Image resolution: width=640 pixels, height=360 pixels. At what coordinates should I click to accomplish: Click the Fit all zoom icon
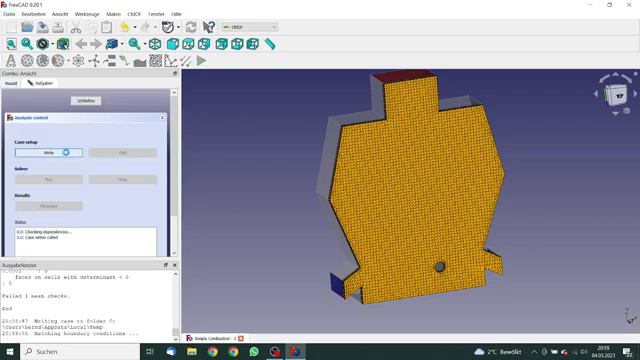pos(11,44)
